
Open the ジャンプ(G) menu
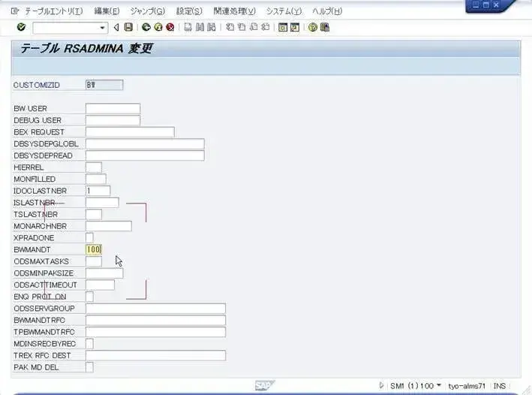(148, 11)
